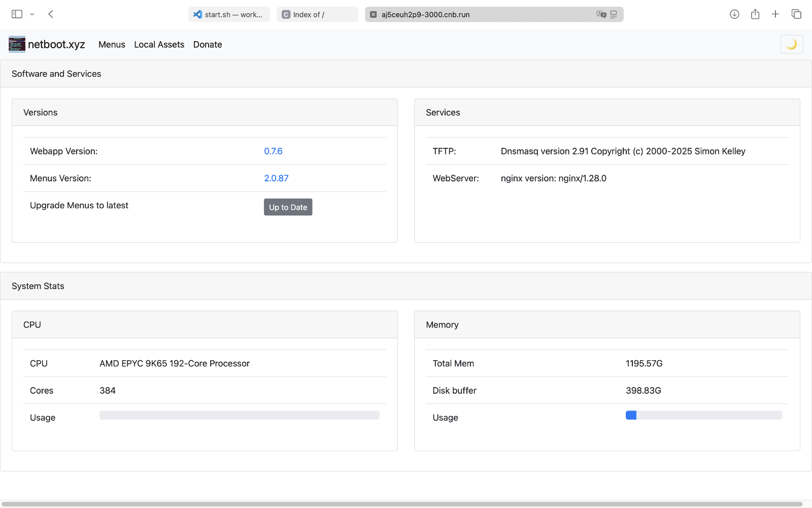The height and width of the screenshot is (508, 812).
Task: Go back to the previous page
Action: (x=51, y=14)
